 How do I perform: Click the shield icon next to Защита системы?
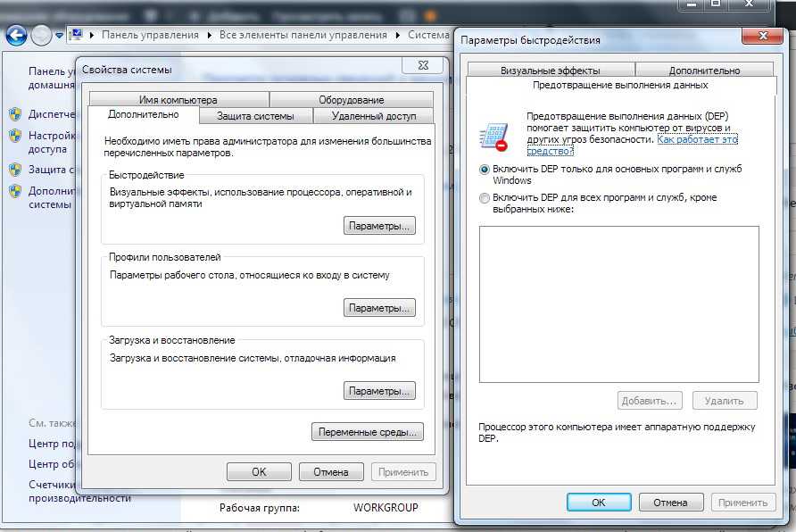(15, 170)
